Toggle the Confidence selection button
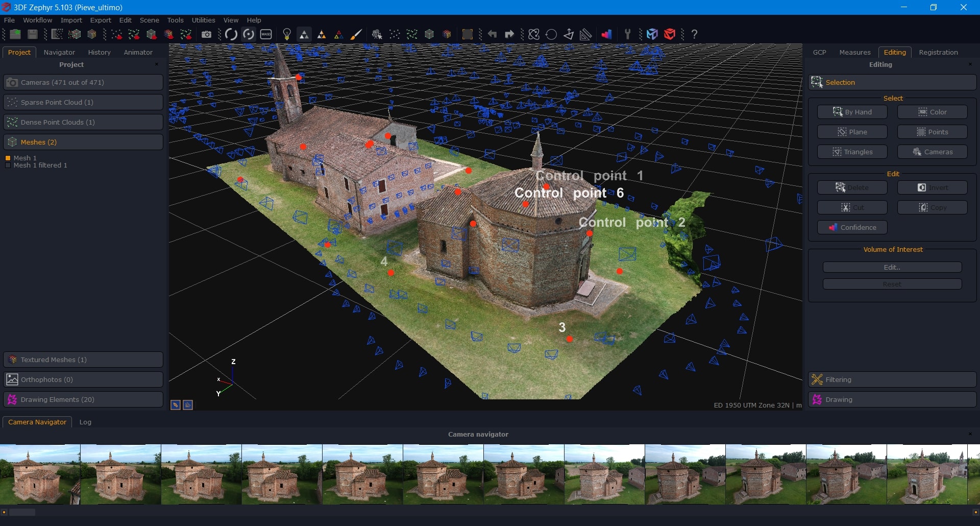The height and width of the screenshot is (526, 980). [x=852, y=228]
